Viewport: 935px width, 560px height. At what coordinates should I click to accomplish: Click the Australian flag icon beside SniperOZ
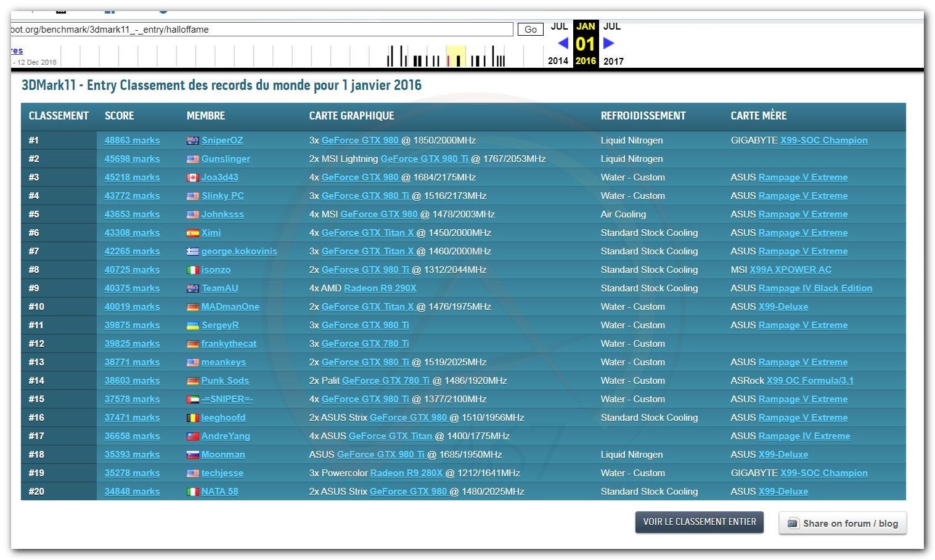pyautogui.click(x=193, y=140)
